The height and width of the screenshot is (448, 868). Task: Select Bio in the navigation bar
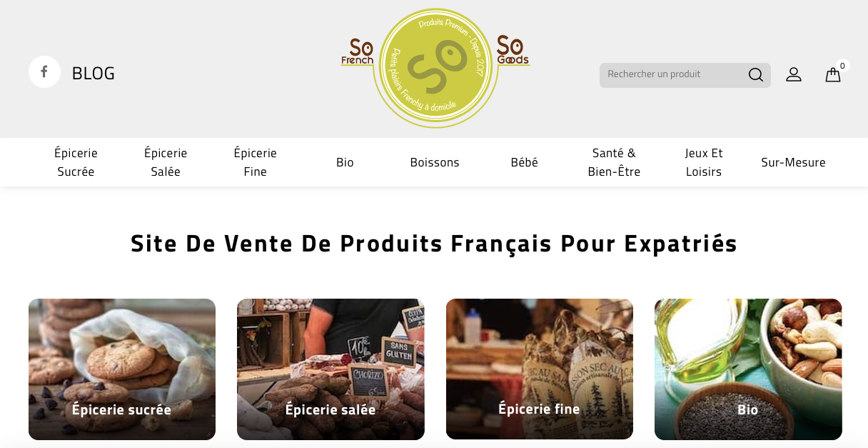[345, 162]
